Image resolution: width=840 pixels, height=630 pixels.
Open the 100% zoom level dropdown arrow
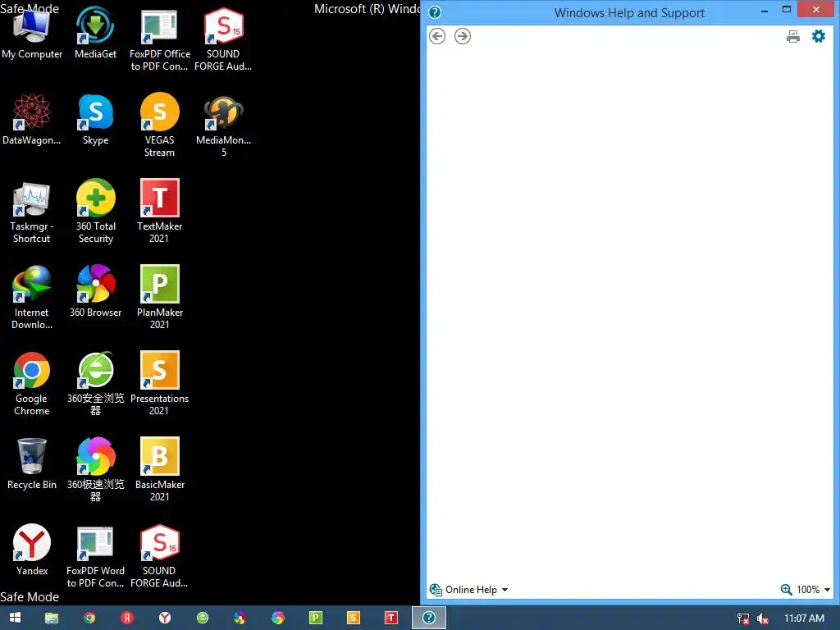pyautogui.click(x=827, y=590)
